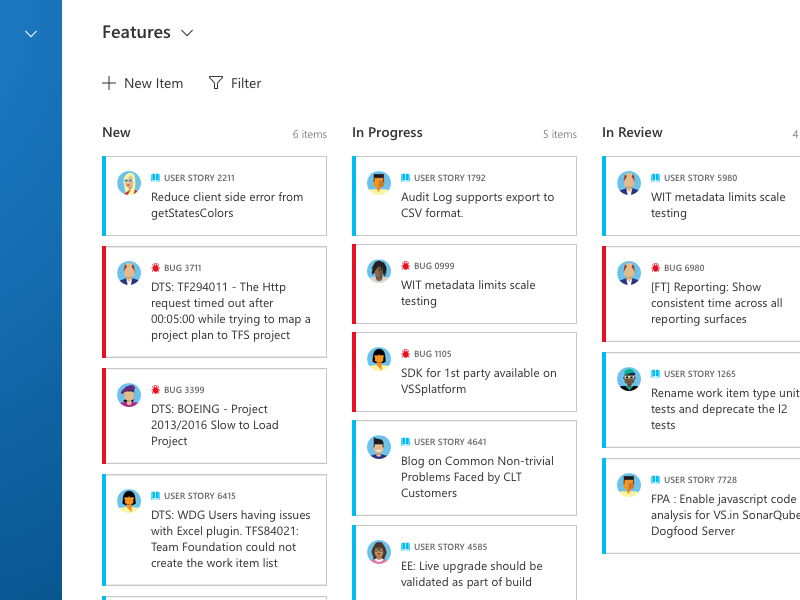Open 'Audit Log supports export to CSV' title
The image size is (800, 600).
[x=478, y=205]
